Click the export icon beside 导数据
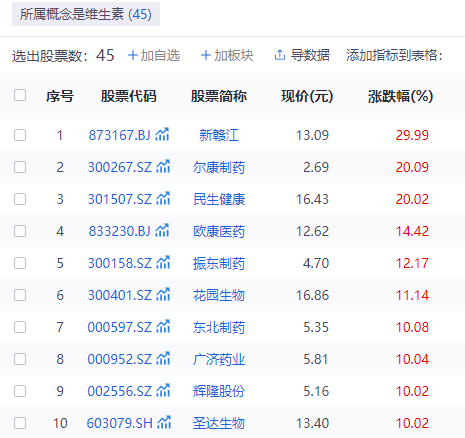Viewport: 465px width, 438px height. coord(280,55)
